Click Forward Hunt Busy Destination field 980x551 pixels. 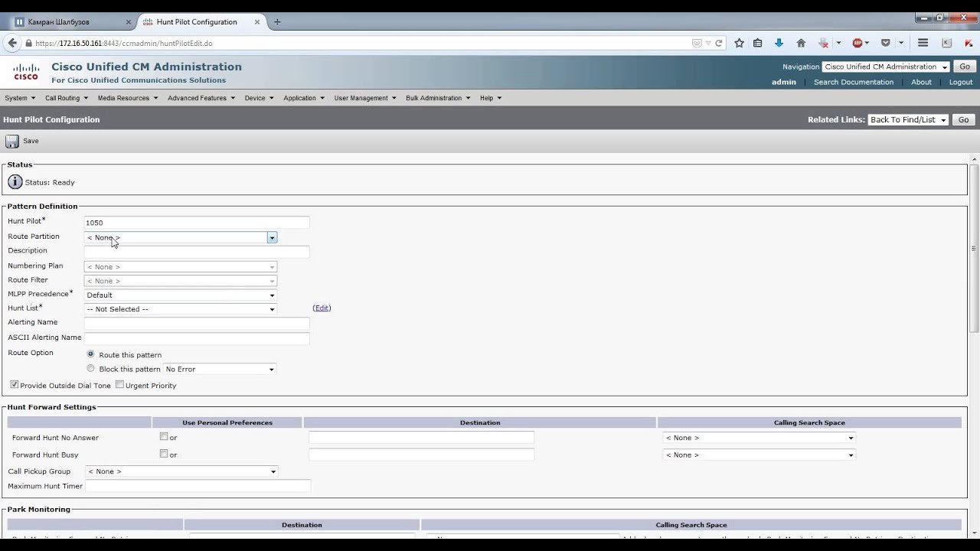point(421,455)
